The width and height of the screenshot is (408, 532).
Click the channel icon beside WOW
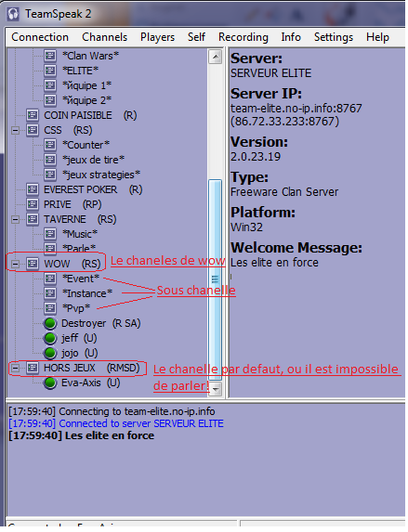click(x=33, y=264)
